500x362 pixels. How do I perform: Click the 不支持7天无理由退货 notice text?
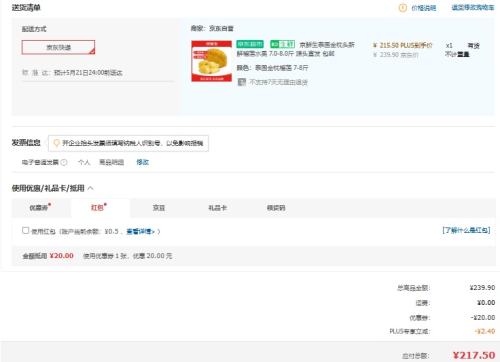[x=279, y=82]
